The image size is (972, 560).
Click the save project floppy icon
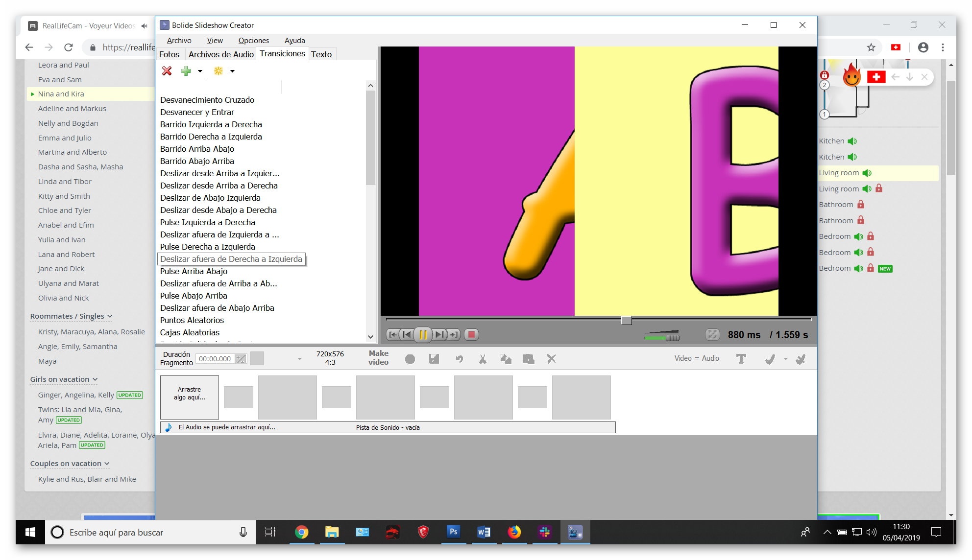pyautogui.click(x=434, y=359)
